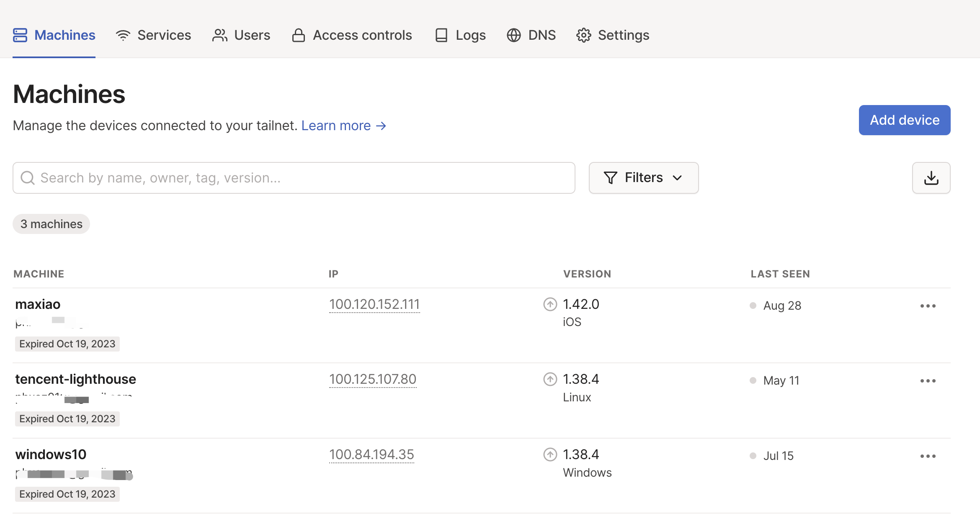Click IP address 100.120.152.111
This screenshot has height=529, width=980.
374,304
